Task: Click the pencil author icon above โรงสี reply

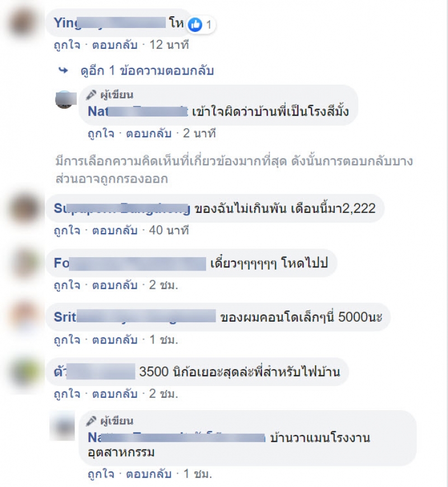Action: [91, 95]
